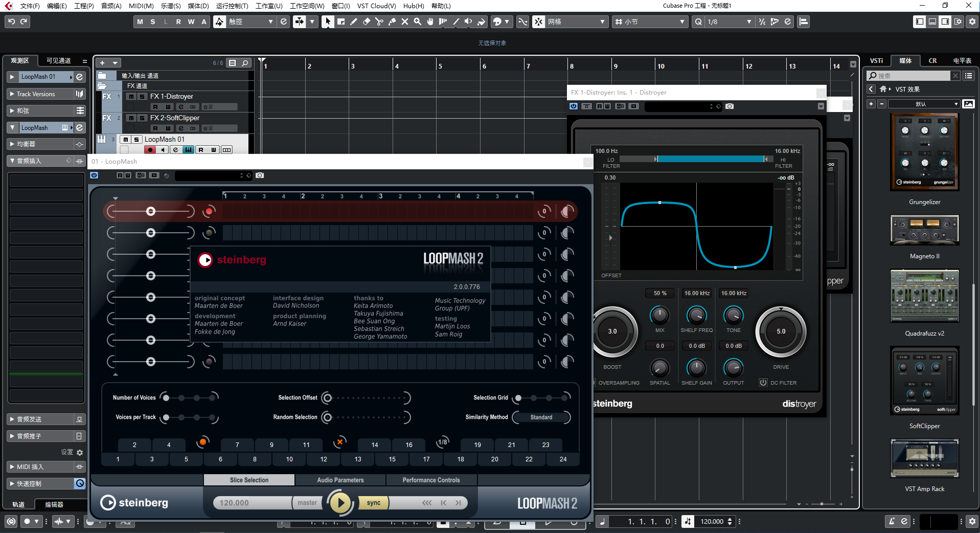This screenshot has width=980, height=533.
Task: Click the Number of Voices slider
Action: pyautogui.click(x=189, y=397)
